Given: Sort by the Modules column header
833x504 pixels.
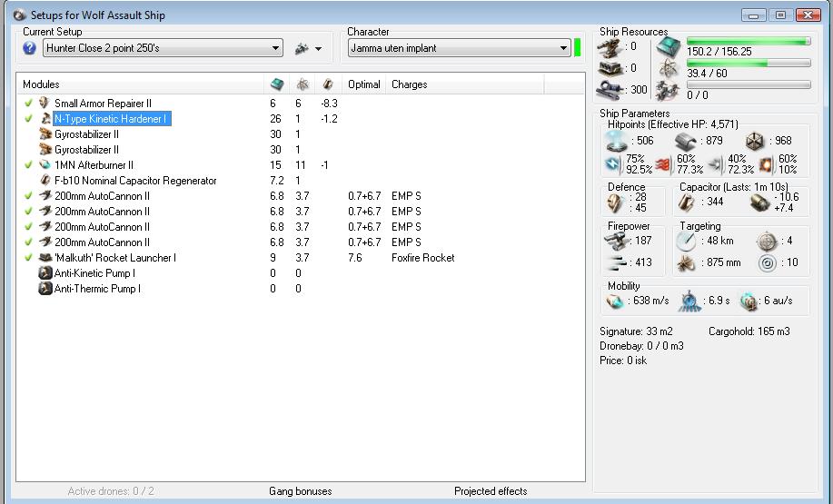Looking at the screenshot, I should [x=140, y=84].
